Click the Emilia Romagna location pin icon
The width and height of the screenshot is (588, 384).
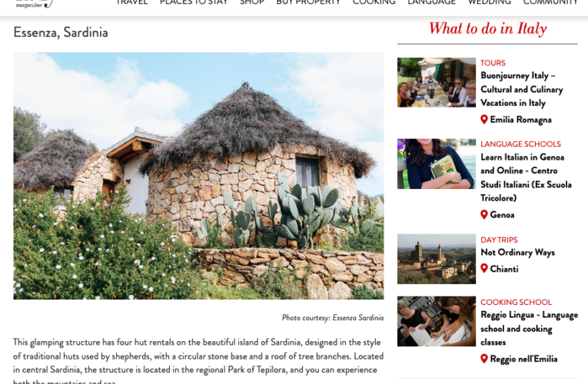[x=483, y=120]
